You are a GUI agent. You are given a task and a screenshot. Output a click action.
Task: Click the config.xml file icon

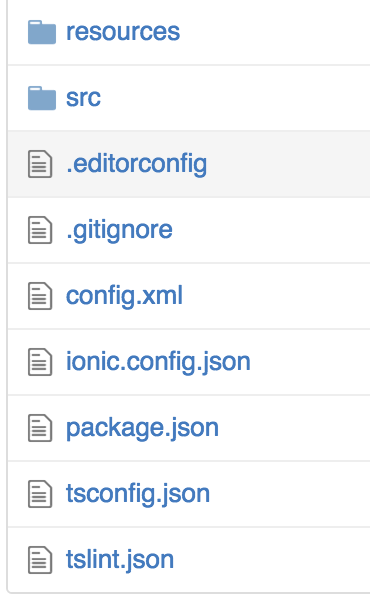40,296
